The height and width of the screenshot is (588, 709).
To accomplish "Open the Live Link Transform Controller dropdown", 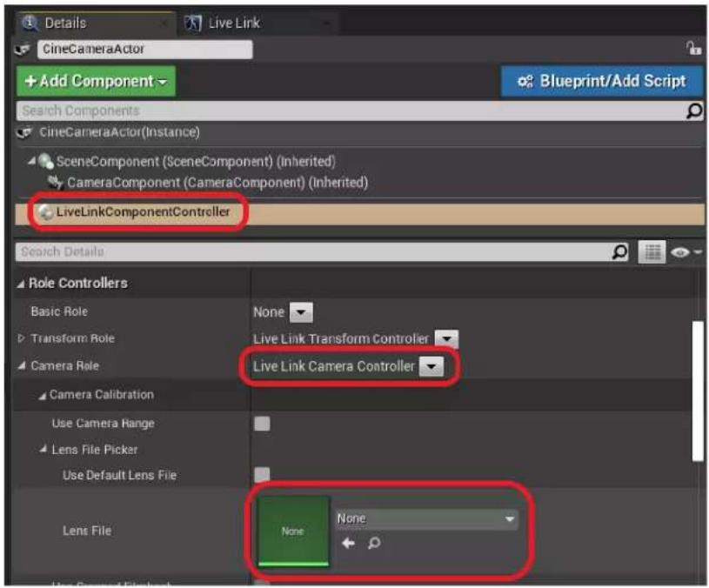I will click(446, 339).
